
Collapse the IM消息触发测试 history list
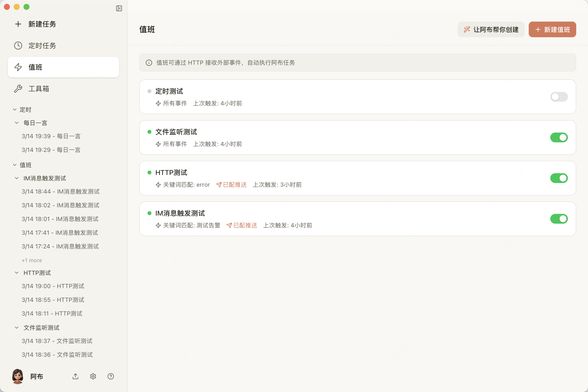point(16,178)
